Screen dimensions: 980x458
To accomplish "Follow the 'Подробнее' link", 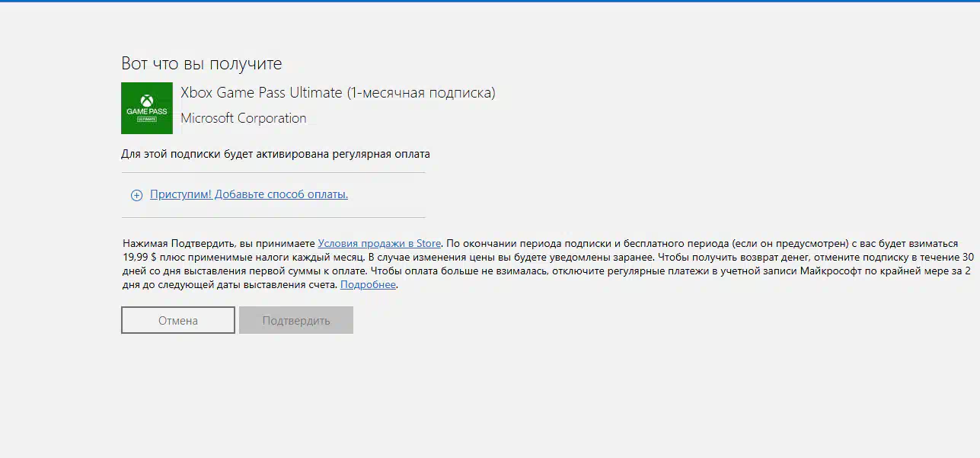I will (x=368, y=284).
